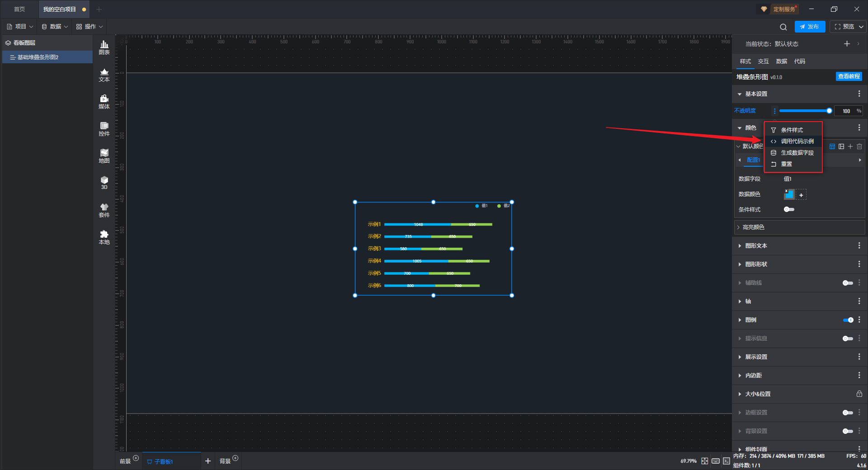This screenshot has height=470, width=868.
Task: Select the 基础堆叠条形图2 layer
Action: click(47, 57)
